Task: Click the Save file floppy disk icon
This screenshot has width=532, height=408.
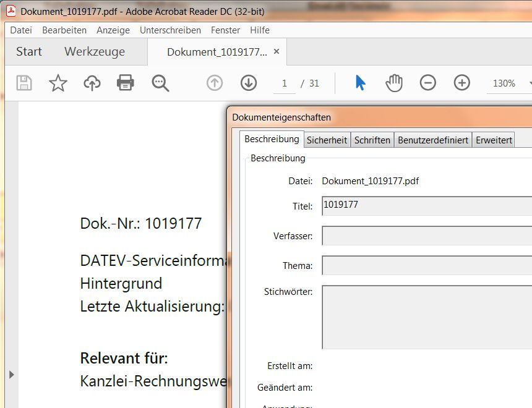Action: point(24,83)
